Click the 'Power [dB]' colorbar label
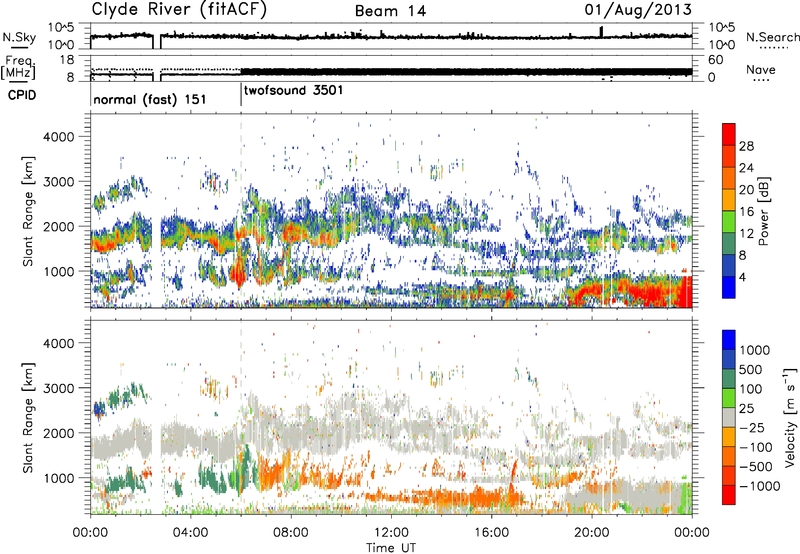800x554 pixels. point(763,211)
